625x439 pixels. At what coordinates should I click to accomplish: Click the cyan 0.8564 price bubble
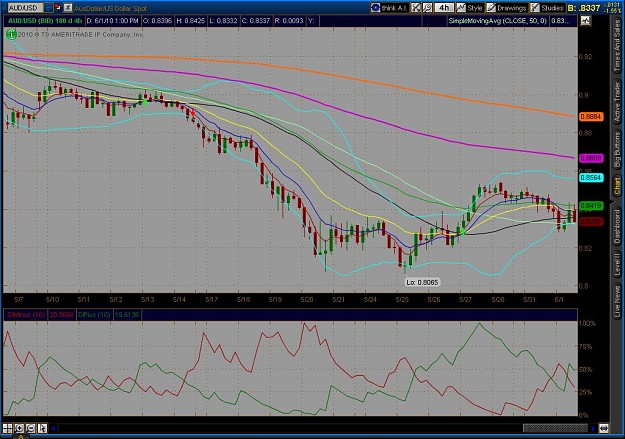591,177
